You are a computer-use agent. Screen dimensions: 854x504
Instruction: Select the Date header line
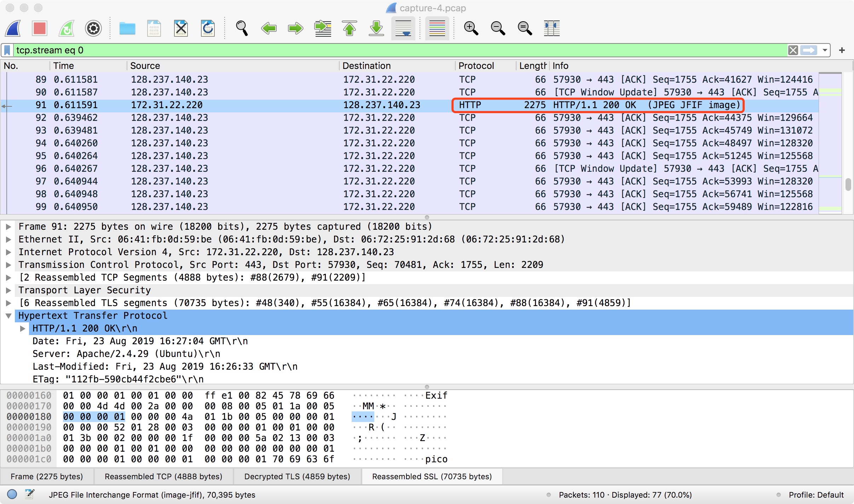point(140,341)
